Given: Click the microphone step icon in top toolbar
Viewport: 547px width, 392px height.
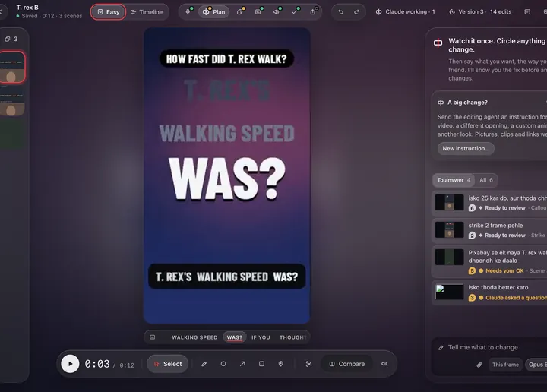Looking at the screenshot, I should click(x=188, y=11).
